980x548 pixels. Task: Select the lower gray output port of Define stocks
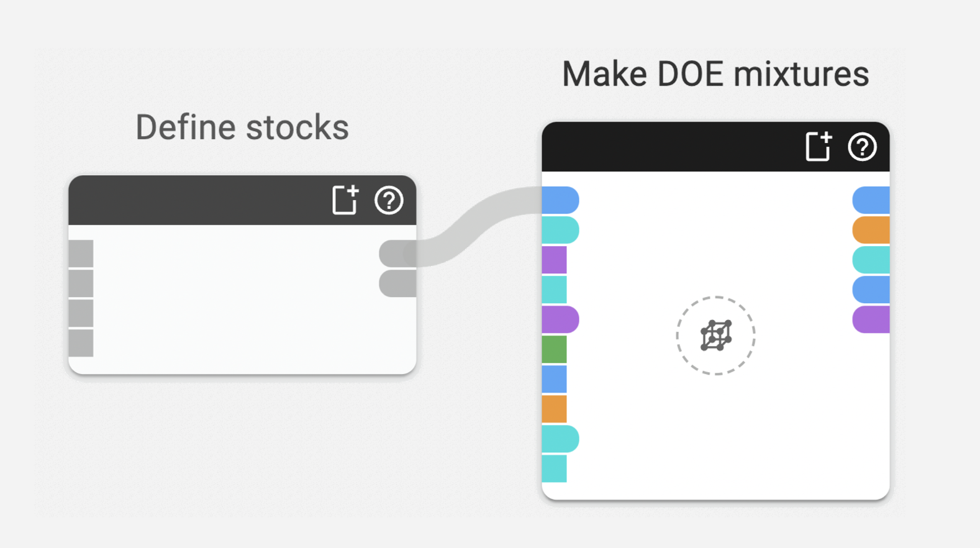click(x=397, y=283)
